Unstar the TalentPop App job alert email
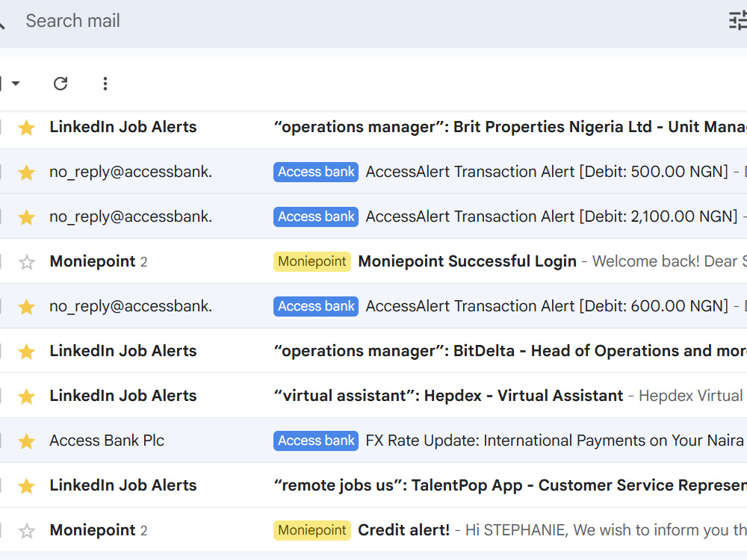 point(27,486)
